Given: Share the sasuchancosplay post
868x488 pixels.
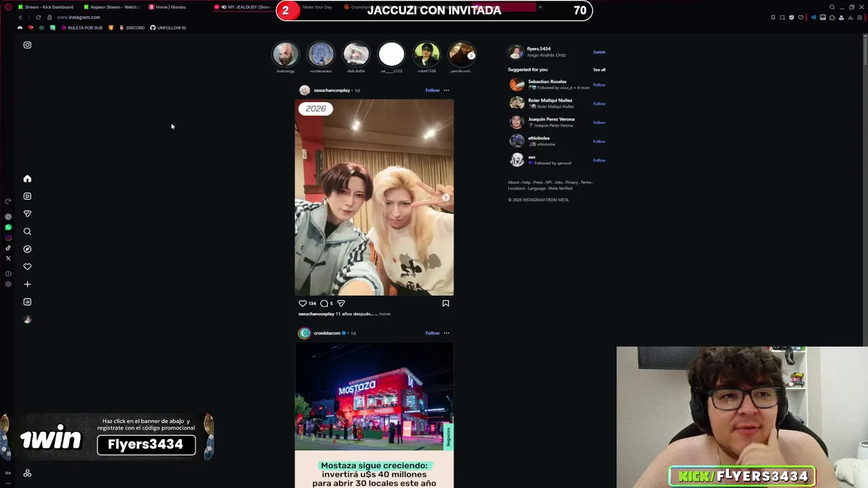Looking at the screenshot, I should [341, 304].
